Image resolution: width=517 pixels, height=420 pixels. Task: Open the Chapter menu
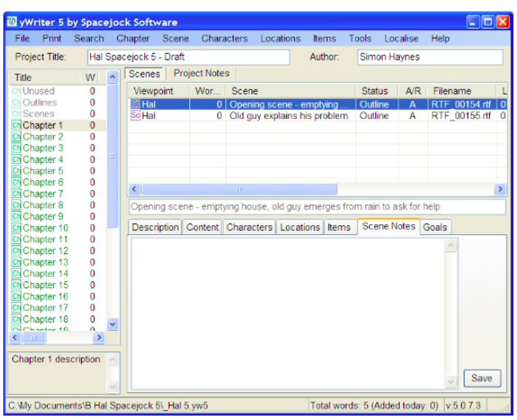[133, 38]
